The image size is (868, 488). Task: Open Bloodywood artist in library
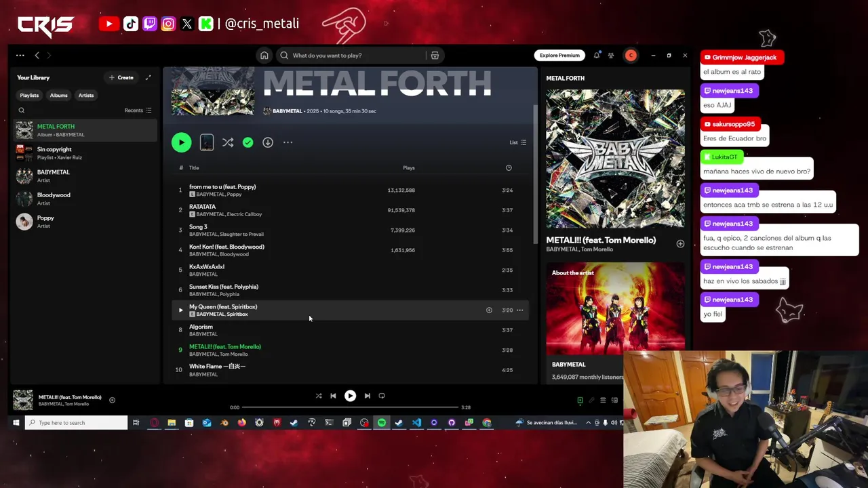(x=85, y=199)
